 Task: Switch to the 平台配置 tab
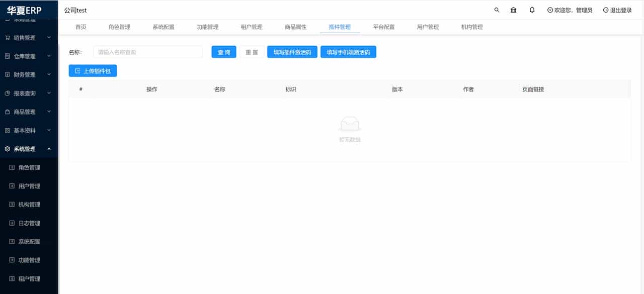tap(383, 27)
